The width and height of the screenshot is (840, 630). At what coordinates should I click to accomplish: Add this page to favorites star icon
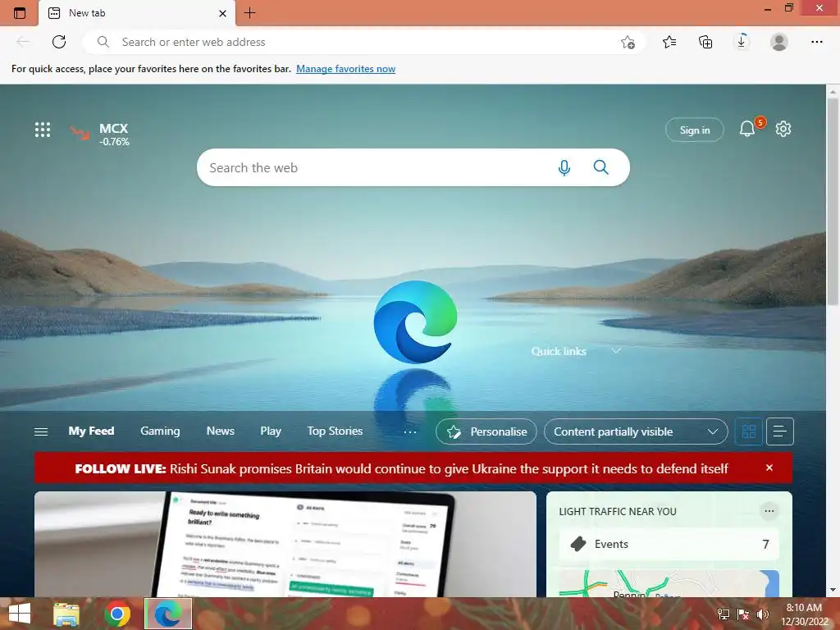click(628, 42)
